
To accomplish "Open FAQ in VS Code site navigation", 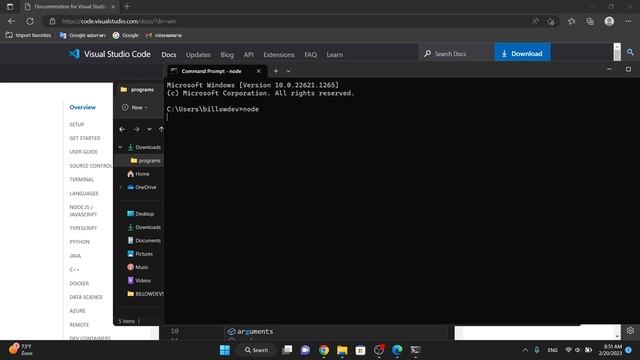I will coord(310,54).
